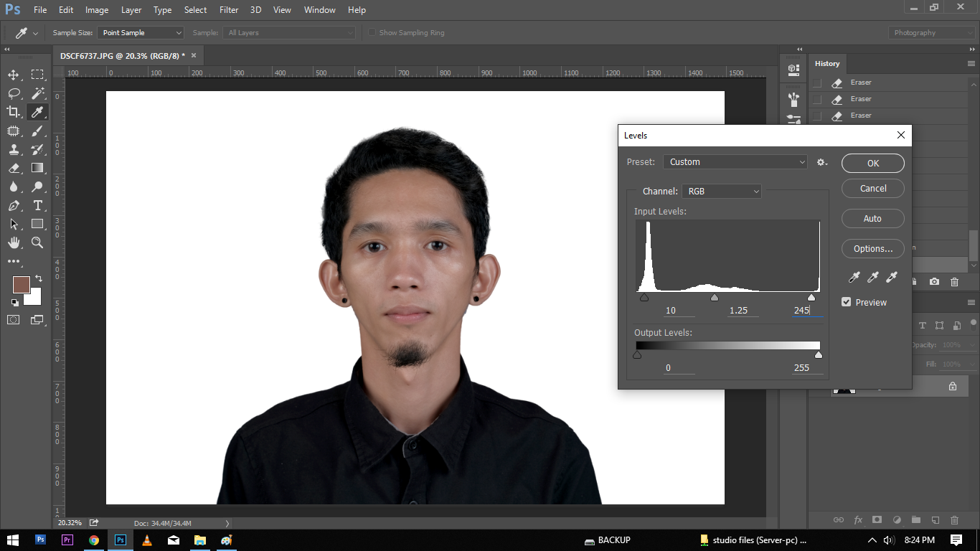Viewport: 980px width, 551px height.
Task: Toggle first Eraser history state checkbox
Action: tap(817, 83)
